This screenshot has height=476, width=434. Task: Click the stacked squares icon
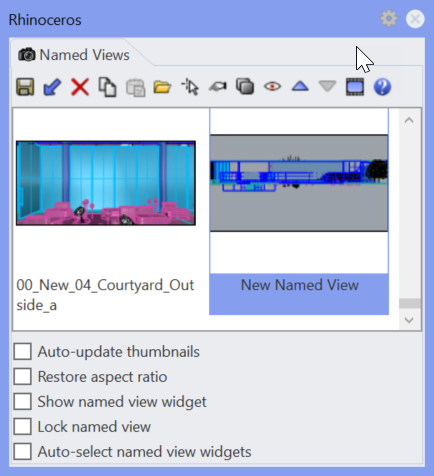pos(245,87)
